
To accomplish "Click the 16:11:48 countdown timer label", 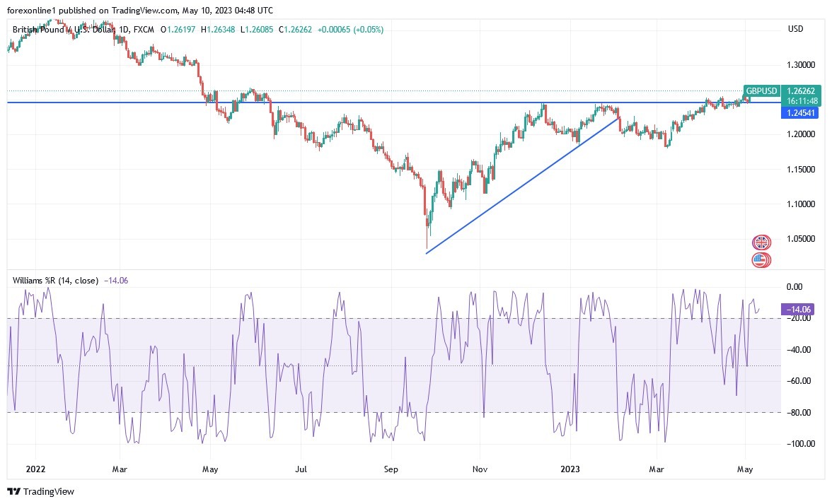I will coord(802,100).
